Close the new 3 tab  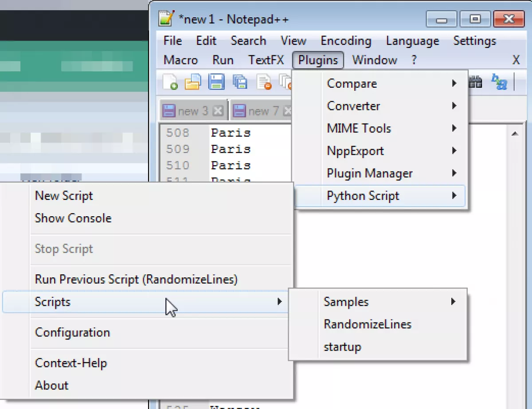[x=217, y=111]
